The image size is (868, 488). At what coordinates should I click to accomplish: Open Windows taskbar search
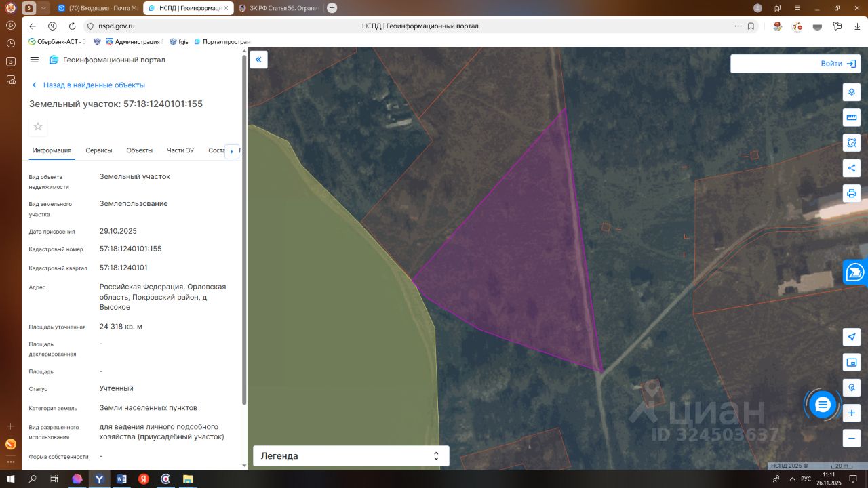[33, 479]
